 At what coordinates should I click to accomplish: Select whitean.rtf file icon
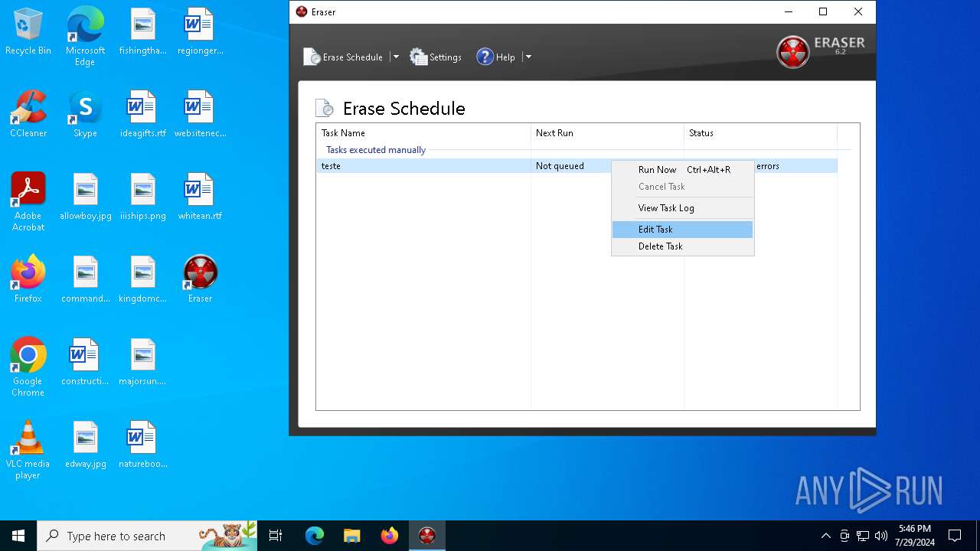(200, 197)
